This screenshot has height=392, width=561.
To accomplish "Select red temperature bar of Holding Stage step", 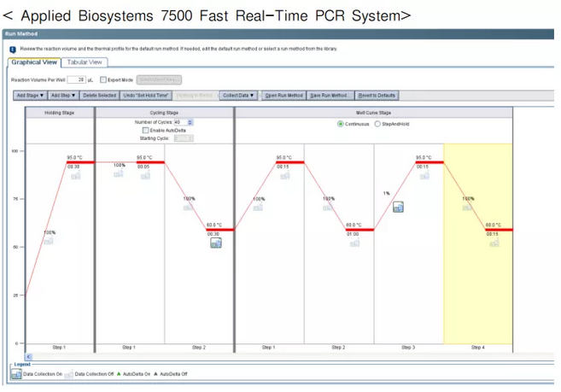I will tap(80, 162).
